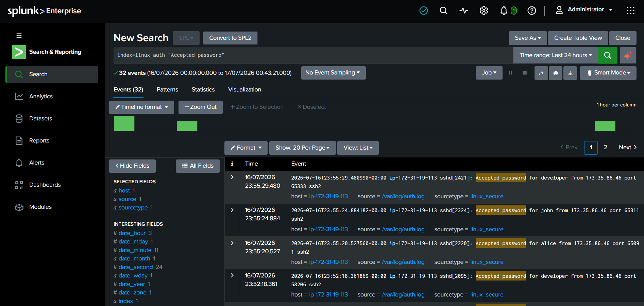Pause the search job

pos(510,73)
